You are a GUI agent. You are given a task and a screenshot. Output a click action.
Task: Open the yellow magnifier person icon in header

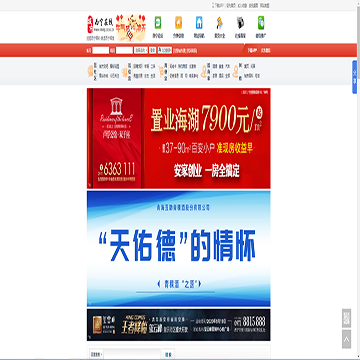(219, 23)
